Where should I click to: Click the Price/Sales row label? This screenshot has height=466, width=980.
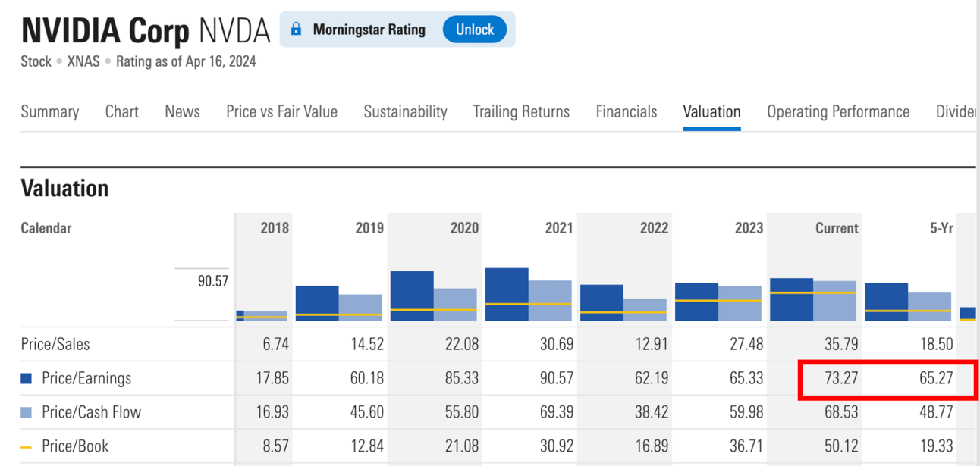click(55, 344)
